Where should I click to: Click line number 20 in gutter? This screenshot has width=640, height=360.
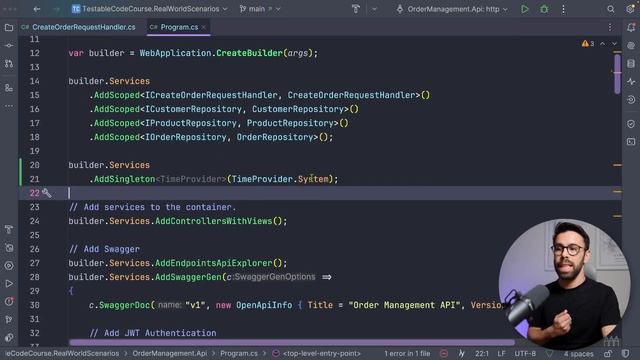35,165
